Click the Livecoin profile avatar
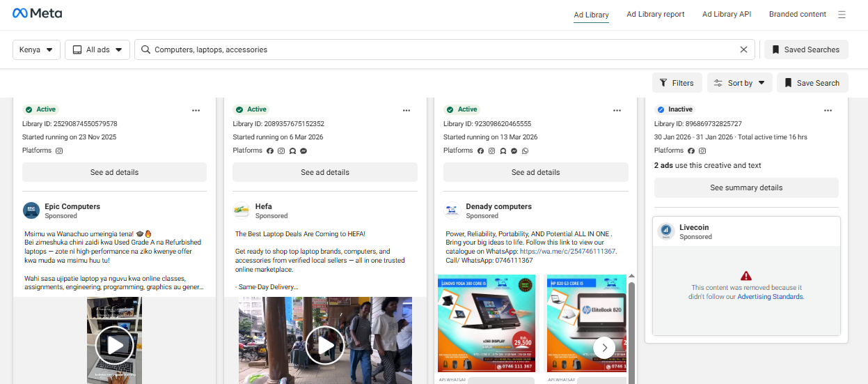Image resolution: width=868 pixels, height=384 pixels. 665,231
